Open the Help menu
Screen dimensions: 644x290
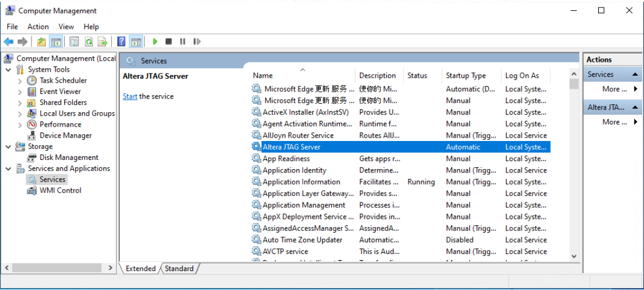pyautogui.click(x=91, y=27)
